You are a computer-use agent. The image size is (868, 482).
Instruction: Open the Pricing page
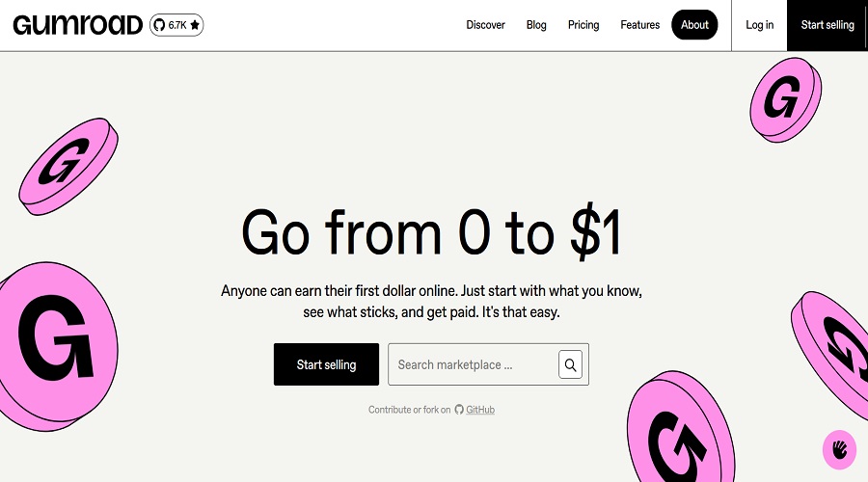pyautogui.click(x=583, y=25)
